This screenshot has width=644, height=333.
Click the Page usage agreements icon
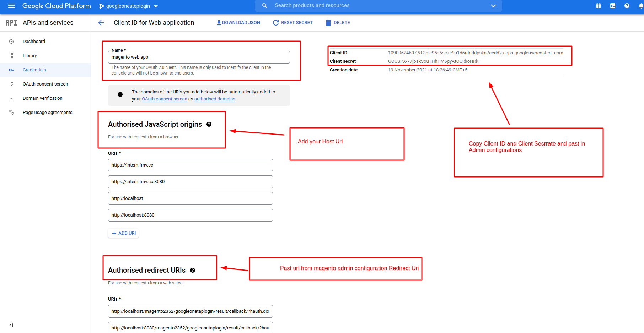pos(11,113)
